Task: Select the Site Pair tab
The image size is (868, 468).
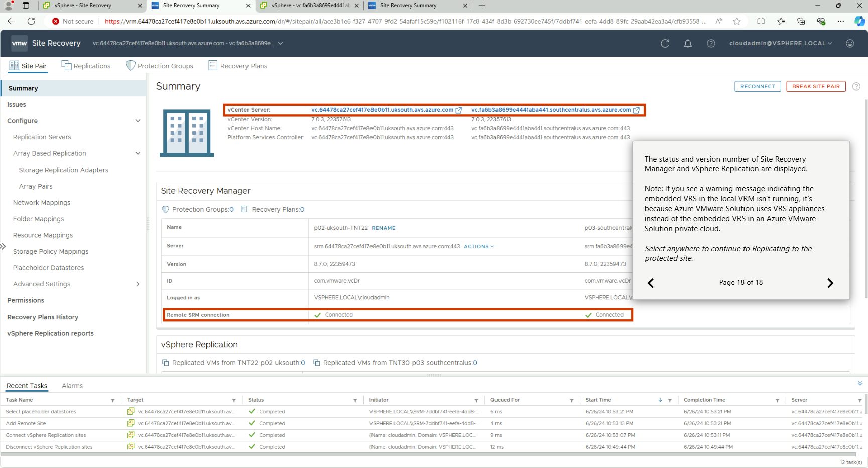Action: [x=28, y=66]
